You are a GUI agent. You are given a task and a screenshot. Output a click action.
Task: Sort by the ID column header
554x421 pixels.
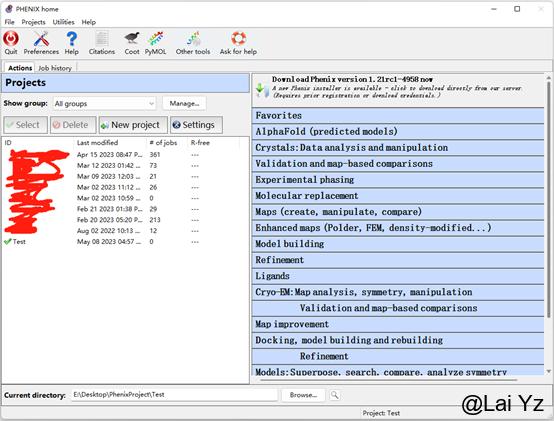[x=38, y=143]
